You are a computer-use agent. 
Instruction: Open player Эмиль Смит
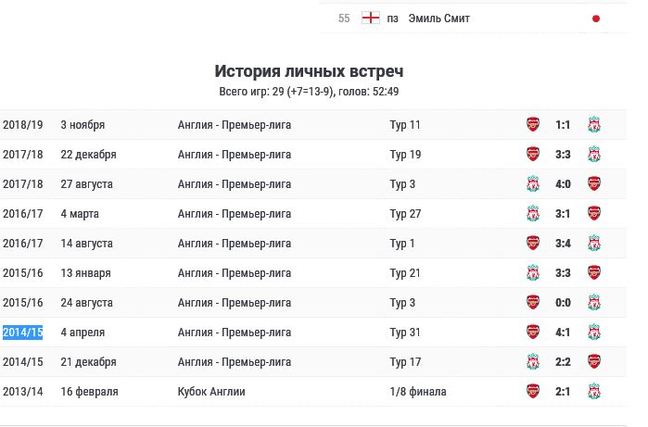pyautogui.click(x=439, y=18)
